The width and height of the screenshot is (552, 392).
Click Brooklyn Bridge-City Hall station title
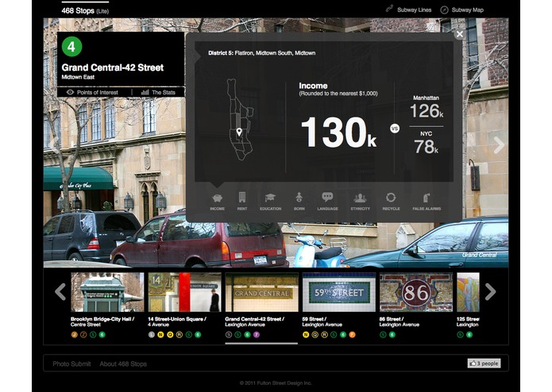(102, 321)
